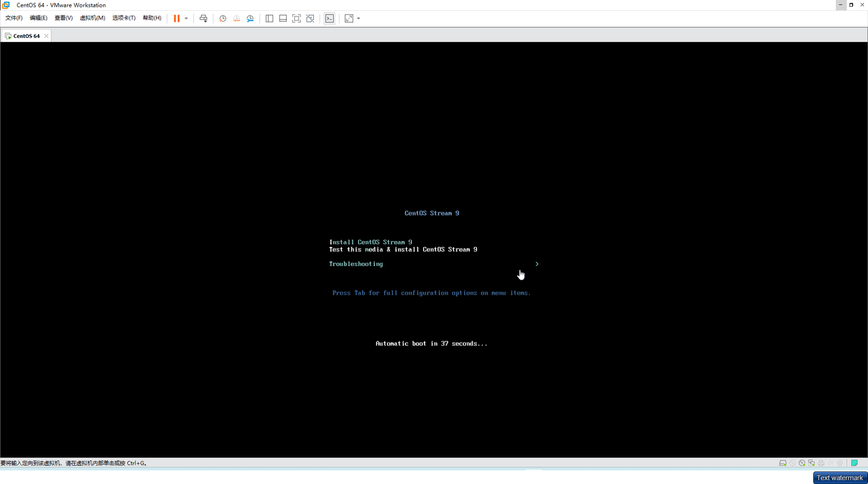Revert to snapshot using the orange clock icon
This screenshot has height=484, width=868.
tap(237, 18)
